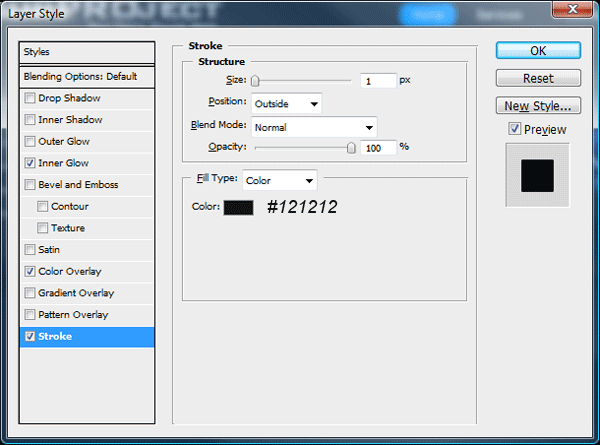600x445 pixels.
Task: Open the Outer Glow settings label
Action: pyautogui.click(x=64, y=142)
